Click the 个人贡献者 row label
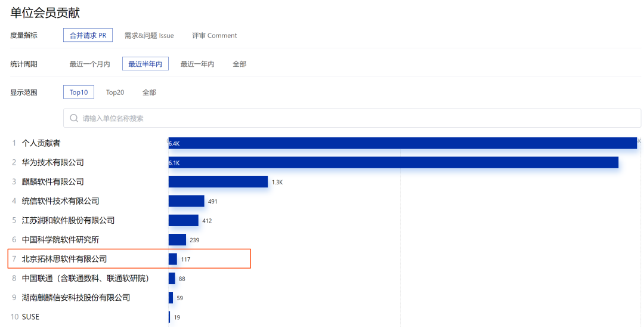This screenshot has width=644, height=327. point(41,143)
